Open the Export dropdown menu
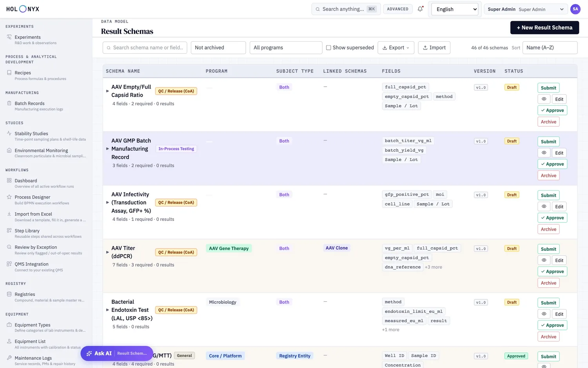 [396, 48]
